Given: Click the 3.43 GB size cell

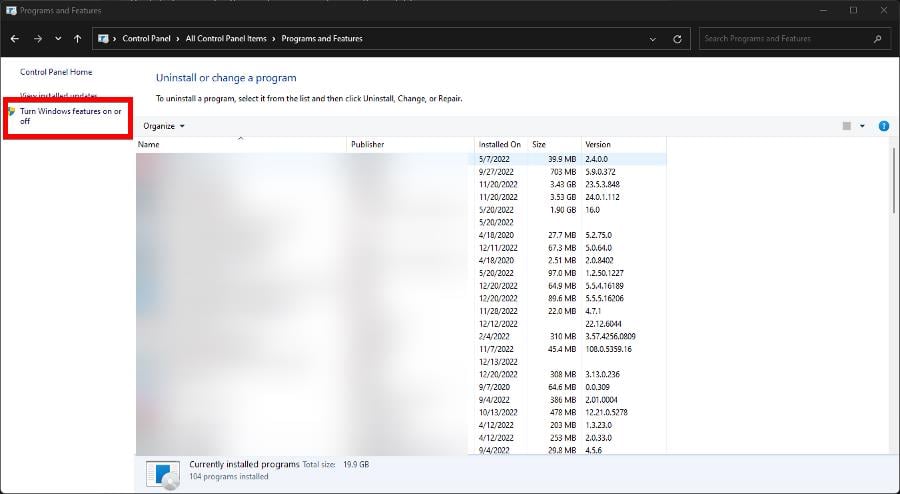Looking at the screenshot, I should click(562, 184).
